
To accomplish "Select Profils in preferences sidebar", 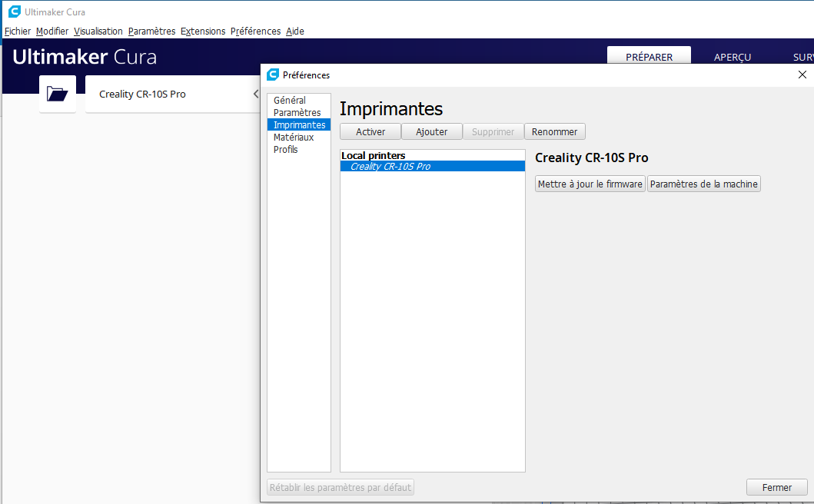I will click(299, 150).
